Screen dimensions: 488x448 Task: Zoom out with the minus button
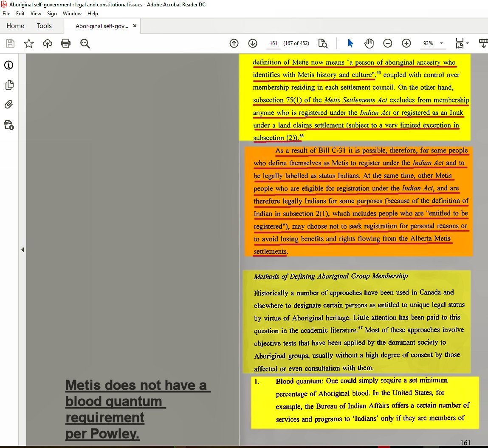tap(387, 43)
